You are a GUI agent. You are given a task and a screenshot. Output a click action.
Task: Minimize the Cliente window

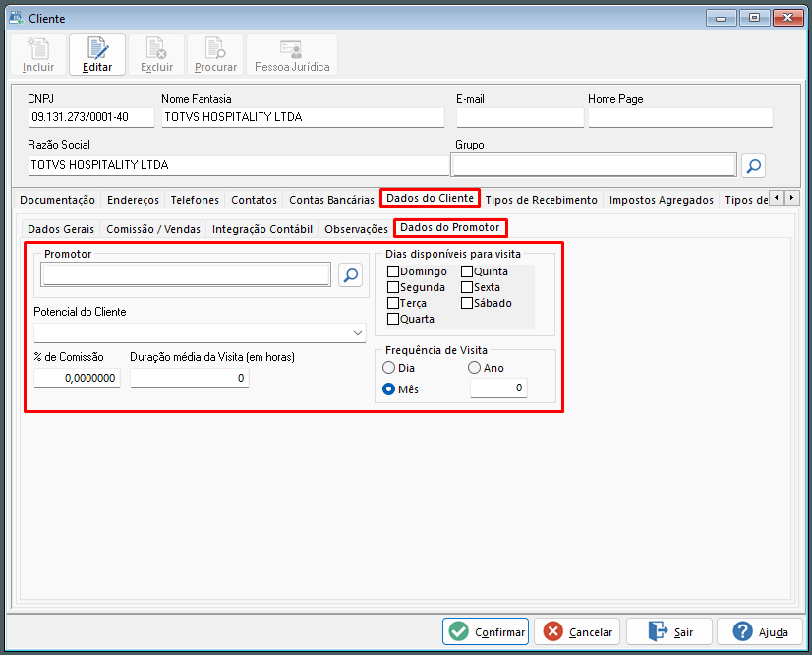click(x=721, y=18)
